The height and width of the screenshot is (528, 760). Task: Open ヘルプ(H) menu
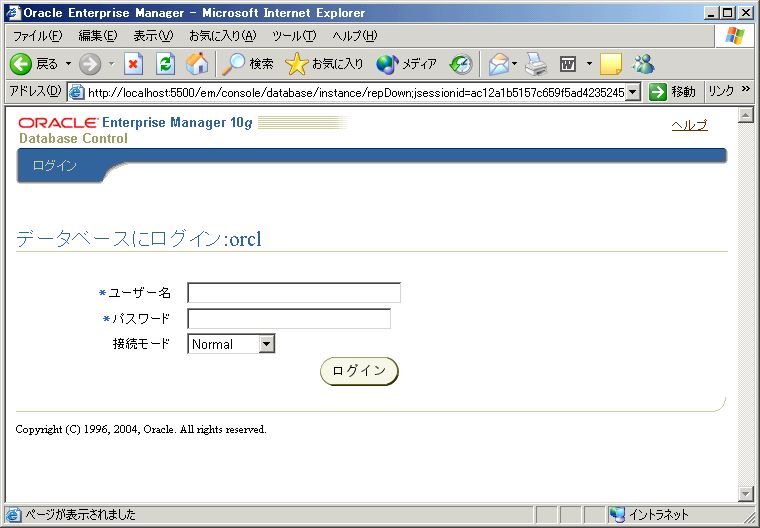(x=354, y=36)
